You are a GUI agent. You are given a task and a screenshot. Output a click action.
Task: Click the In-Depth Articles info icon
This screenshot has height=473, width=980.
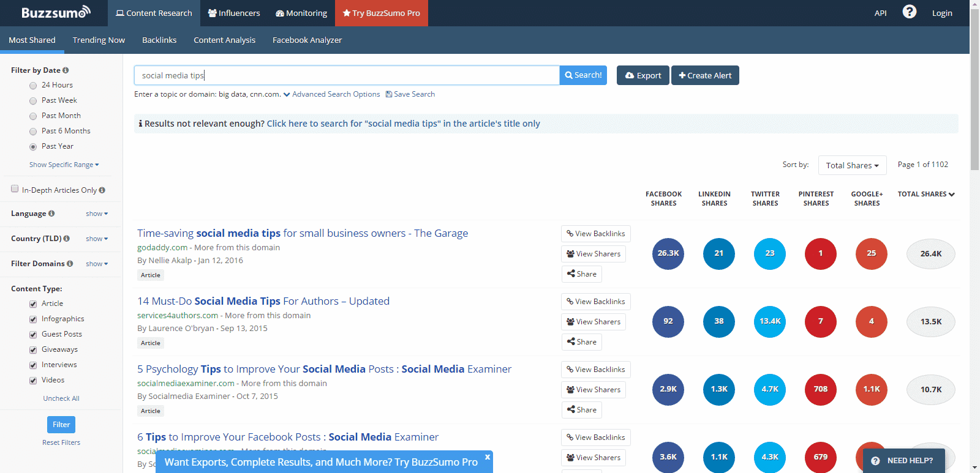coord(102,190)
